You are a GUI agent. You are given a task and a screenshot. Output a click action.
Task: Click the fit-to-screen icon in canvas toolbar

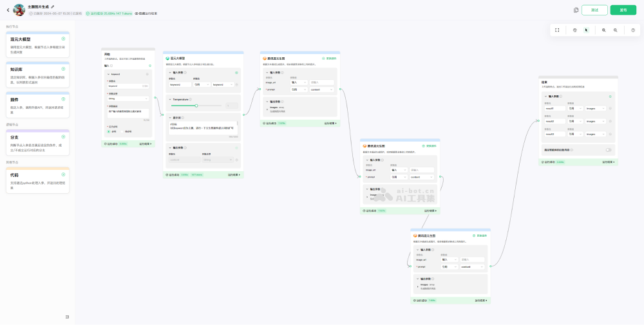(557, 30)
